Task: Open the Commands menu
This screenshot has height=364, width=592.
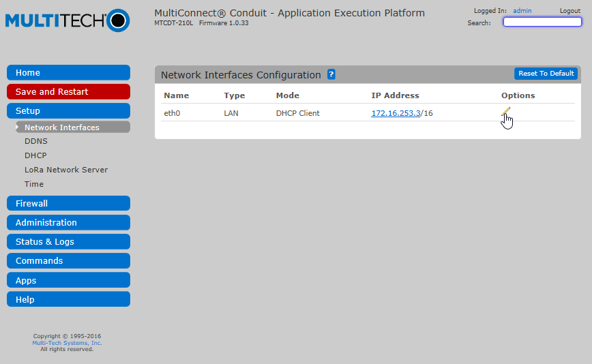Action: (68, 260)
